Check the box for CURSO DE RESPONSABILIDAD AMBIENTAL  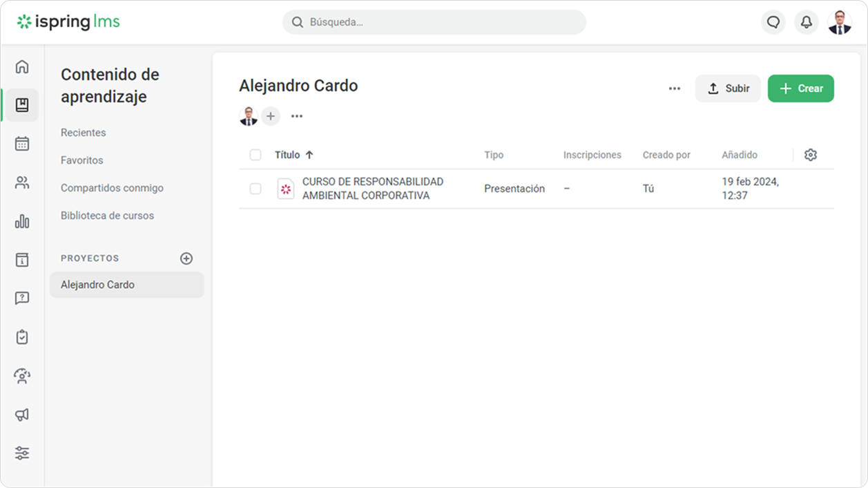(255, 189)
